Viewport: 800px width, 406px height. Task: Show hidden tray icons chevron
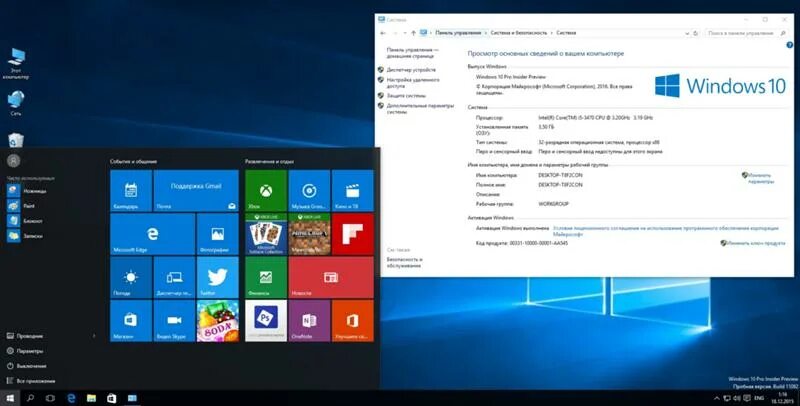[x=717, y=398]
